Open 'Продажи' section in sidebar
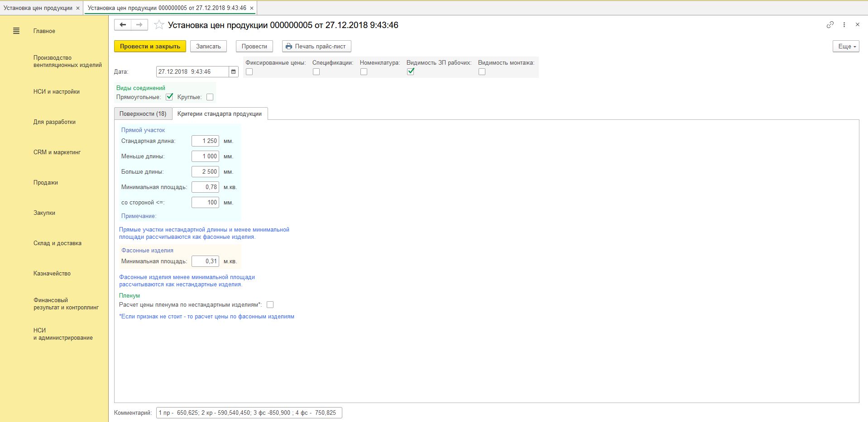The width and height of the screenshot is (868, 422). [46, 183]
